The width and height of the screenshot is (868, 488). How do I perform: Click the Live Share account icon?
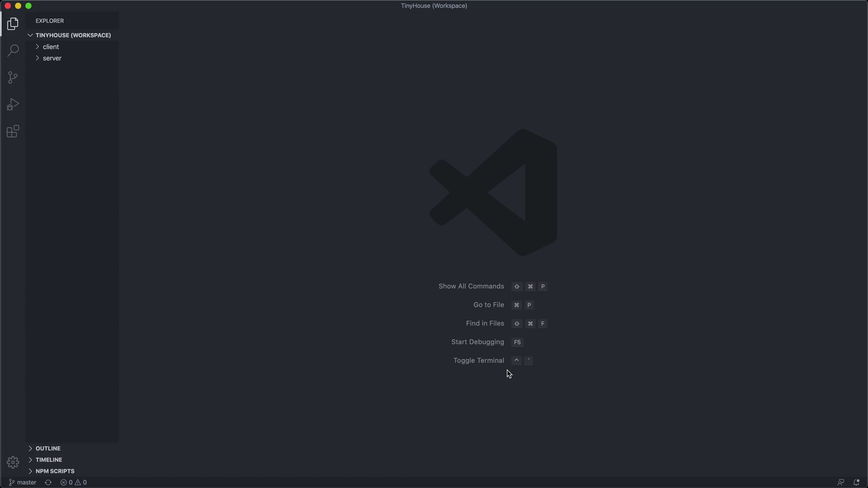842,482
